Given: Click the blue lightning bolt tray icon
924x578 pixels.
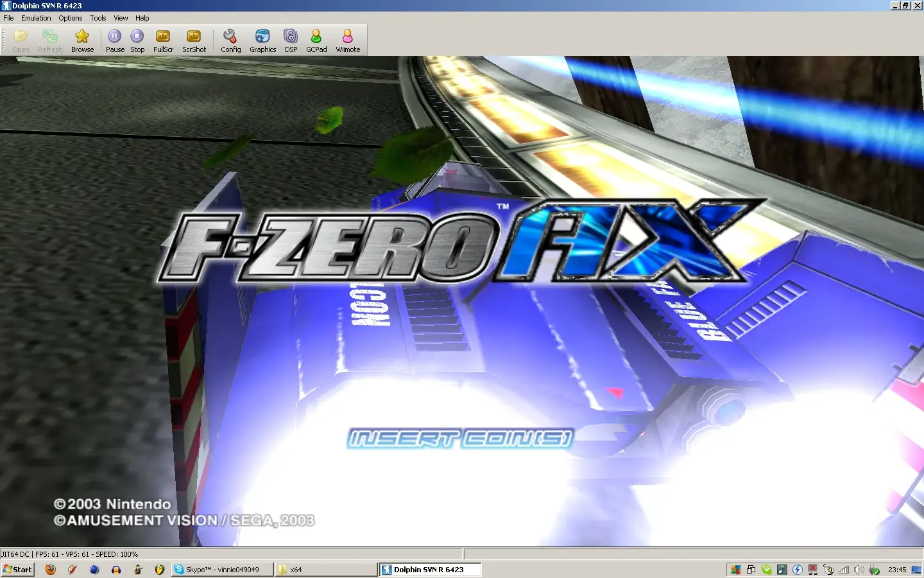Looking at the screenshot, I should click(x=798, y=570).
